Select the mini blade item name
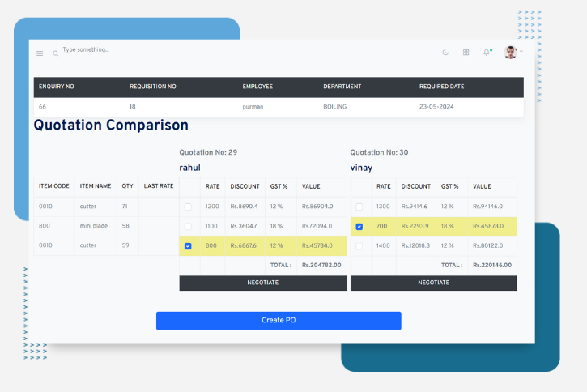 (x=93, y=226)
